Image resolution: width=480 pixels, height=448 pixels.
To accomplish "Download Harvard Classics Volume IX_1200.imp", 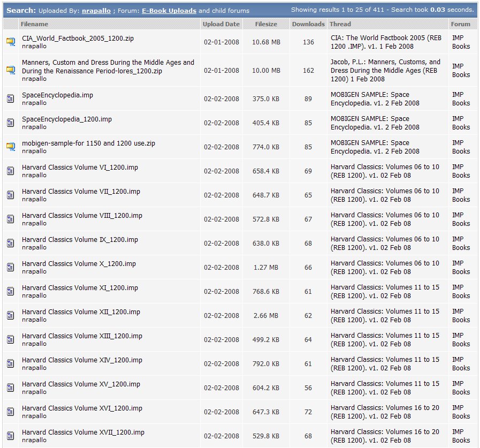I will [x=80, y=240].
